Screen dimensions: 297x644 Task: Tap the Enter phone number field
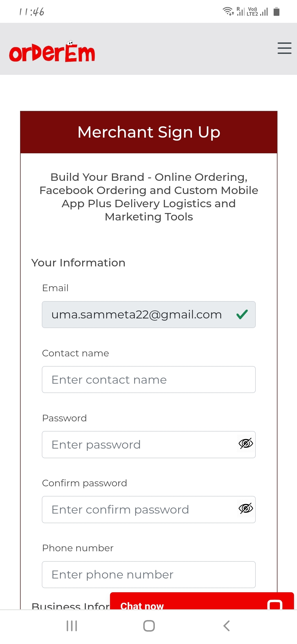[148, 574]
